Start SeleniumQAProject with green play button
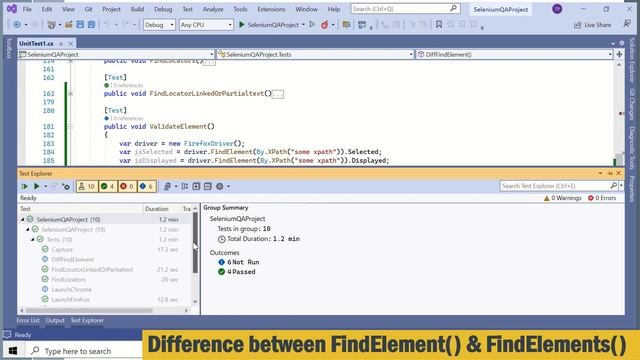The width and height of the screenshot is (640, 360). [242, 25]
